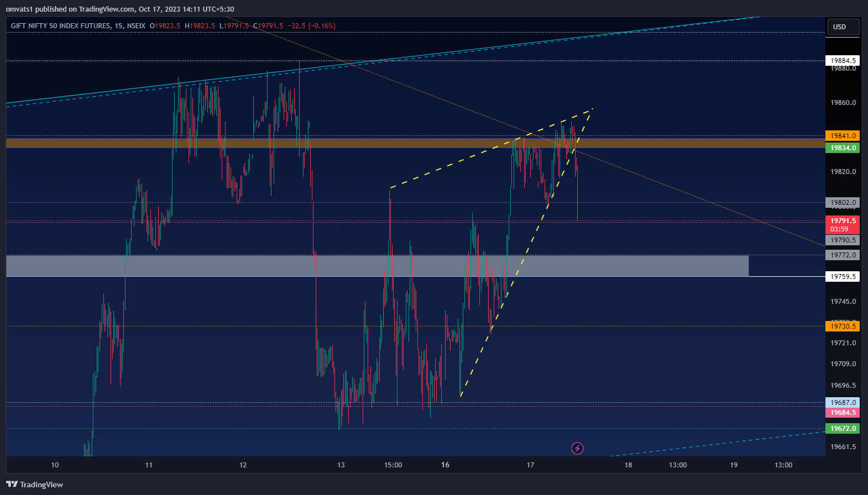Screen dimensions: 868x495
Task: Click the GIFT NIFTY 50 INDEX FUTURES symbol title
Action: coord(61,26)
